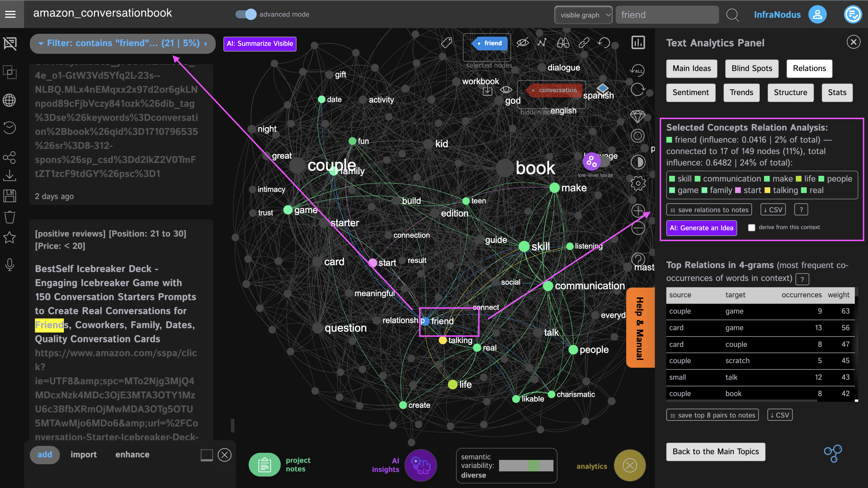The height and width of the screenshot is (488, 868).
Task: Open the visible graph dropdown
Action: (583, 15)
